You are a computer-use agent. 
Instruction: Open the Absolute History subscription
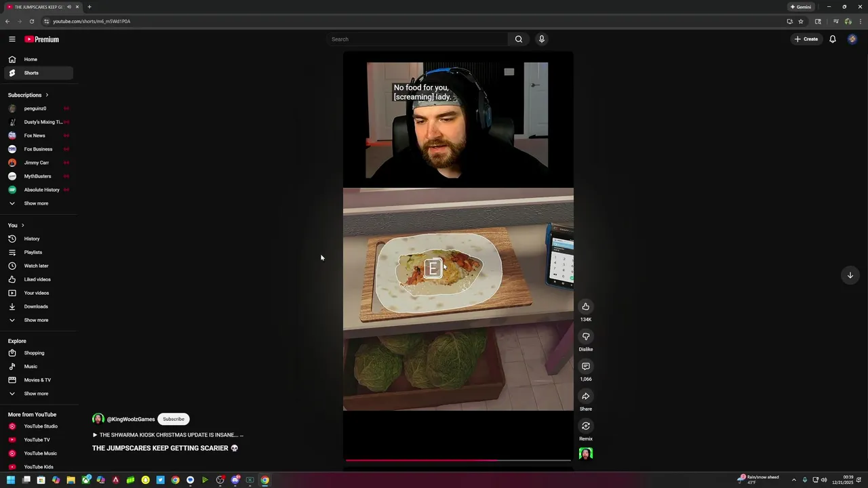(39, 190)
